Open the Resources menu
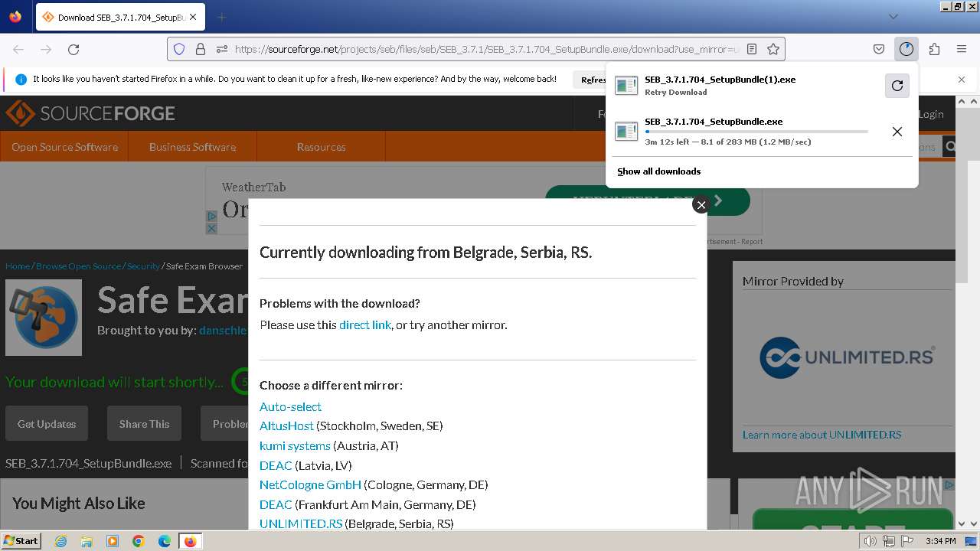This screenshot has height=551, width=980. coord(322,147)
